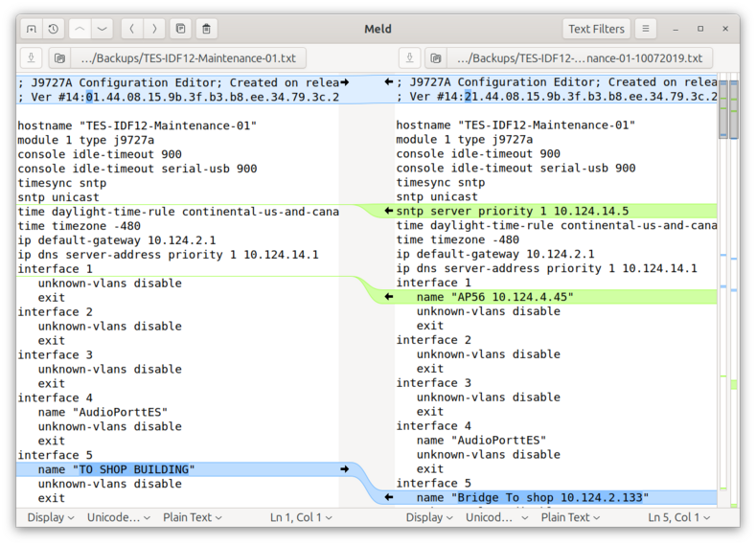Click the right pane file chooser icon
756x545 pixels.
tap(436, 58)
